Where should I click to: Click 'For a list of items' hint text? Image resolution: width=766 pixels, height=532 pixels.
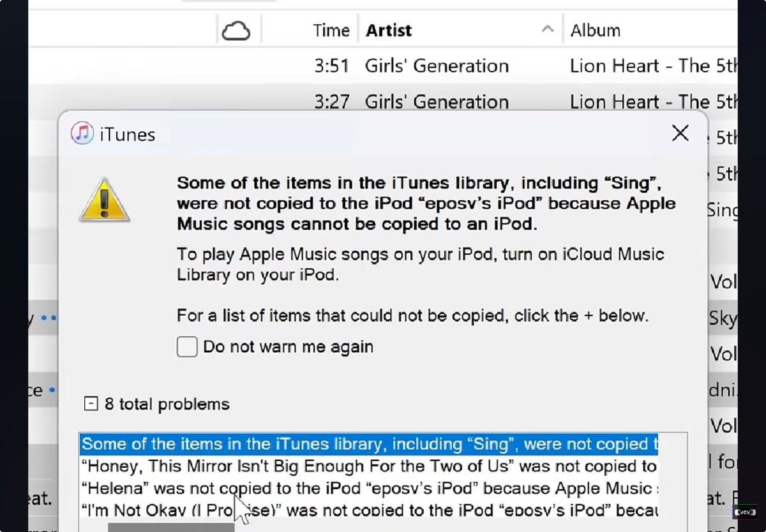412,315
